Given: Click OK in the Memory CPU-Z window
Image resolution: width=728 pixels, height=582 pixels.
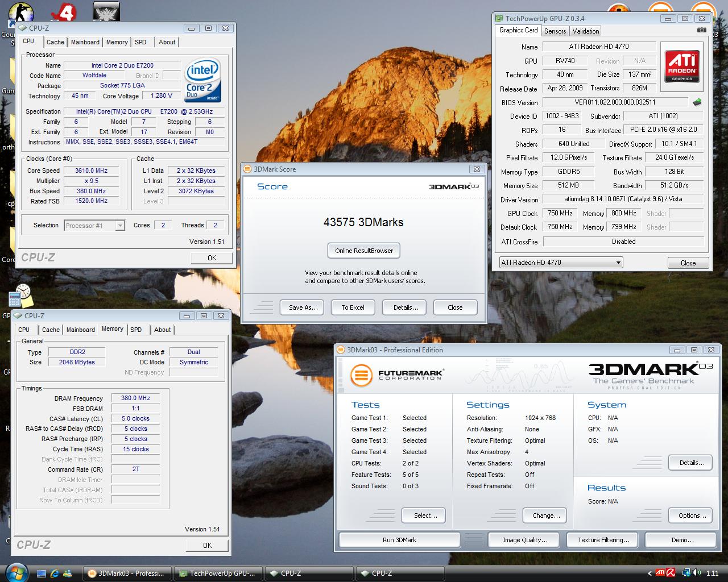Looking at the screenshot, I should pos(207,545).
